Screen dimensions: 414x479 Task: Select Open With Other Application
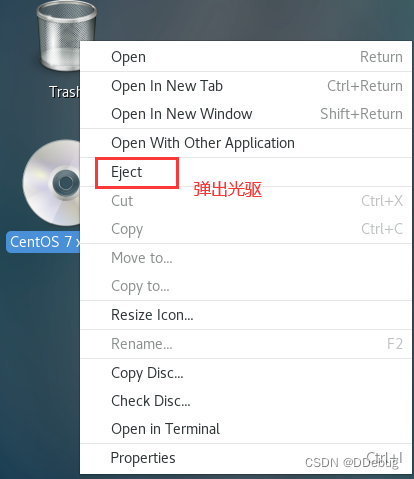coord(246,143)
